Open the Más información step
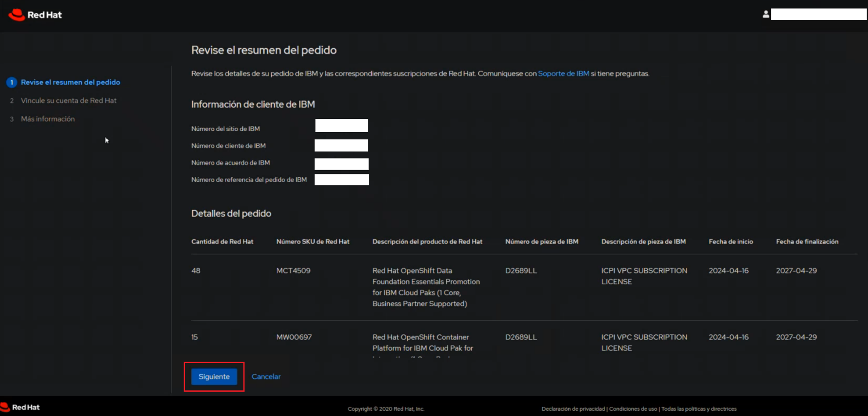868x416 pixels. [48, 119]
